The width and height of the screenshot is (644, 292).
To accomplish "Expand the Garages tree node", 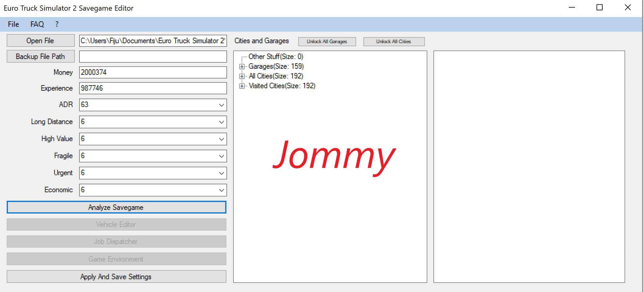I will [x=242, y=67].
